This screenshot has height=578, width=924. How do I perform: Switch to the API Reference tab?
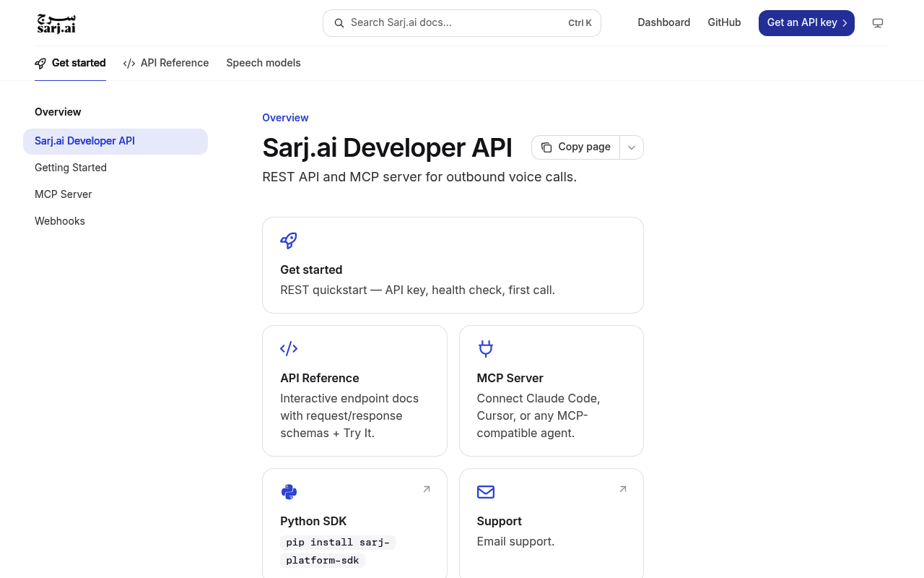[x=166, y=63]
